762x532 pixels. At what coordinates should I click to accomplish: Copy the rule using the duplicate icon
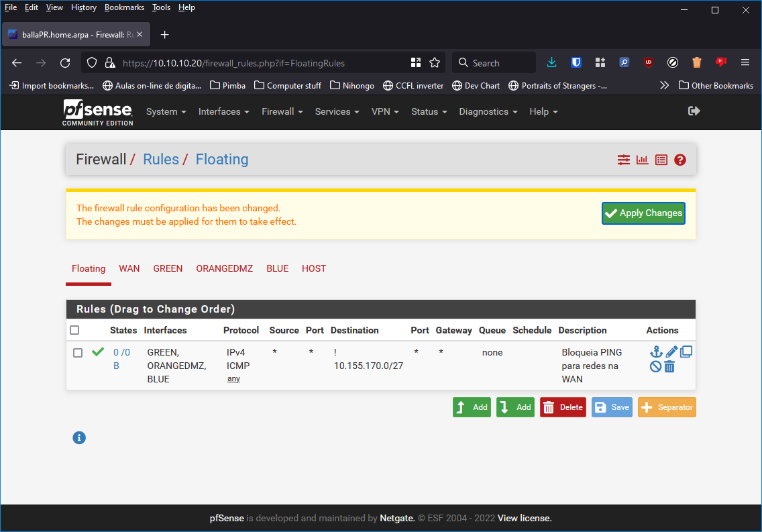(x=686, y=352)
